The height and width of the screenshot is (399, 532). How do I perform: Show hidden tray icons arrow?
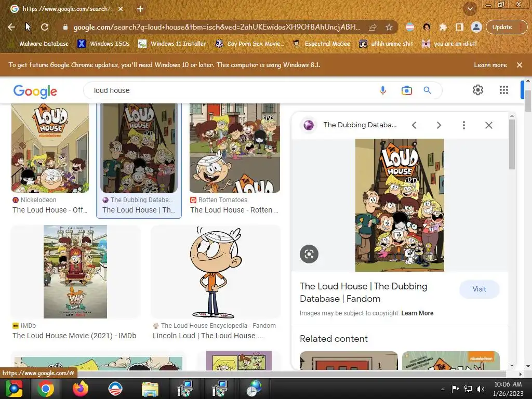pos(443,389)
